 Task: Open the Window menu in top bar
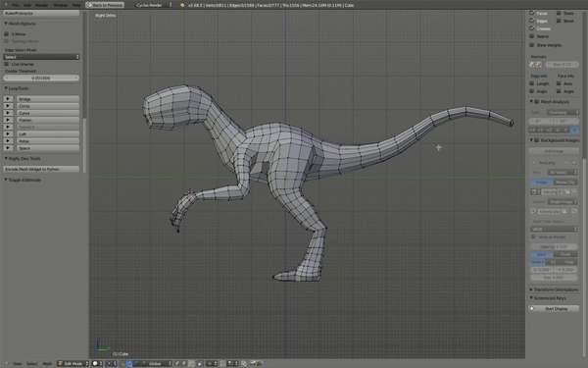(60, 5)
